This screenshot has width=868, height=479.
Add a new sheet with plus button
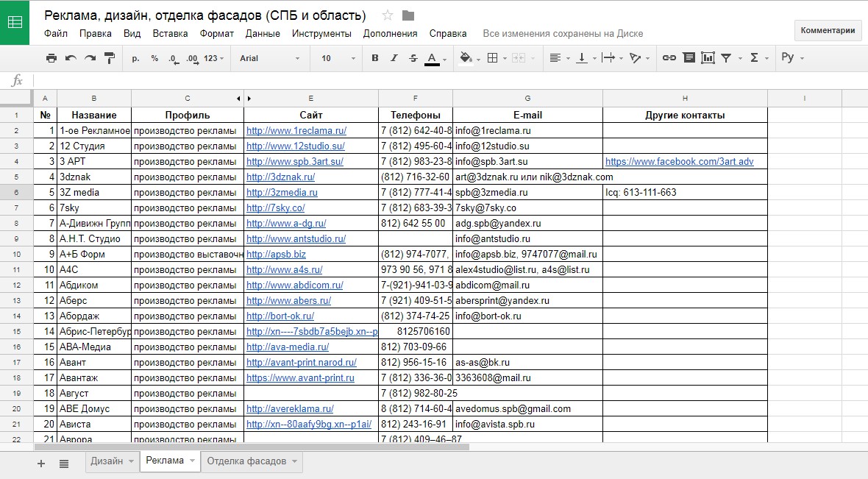coord(41,464)
